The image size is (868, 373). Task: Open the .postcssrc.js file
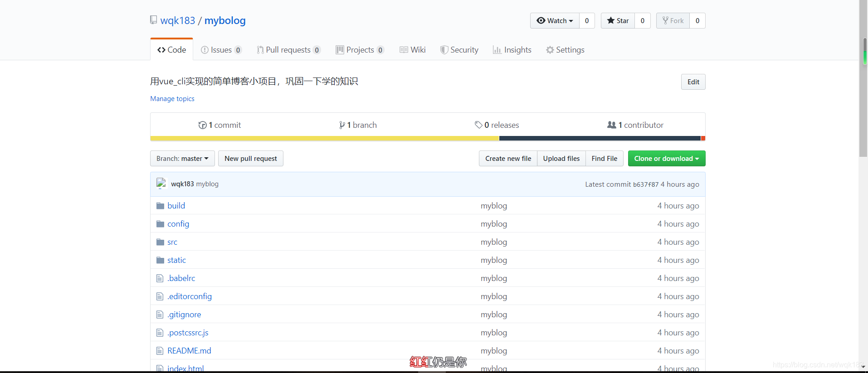click(x=188, y=333)
